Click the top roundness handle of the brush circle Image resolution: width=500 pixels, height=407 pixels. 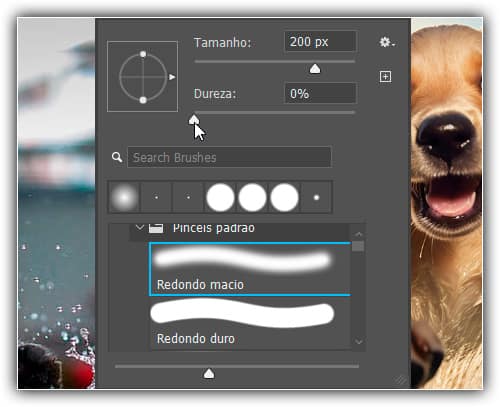143,54
